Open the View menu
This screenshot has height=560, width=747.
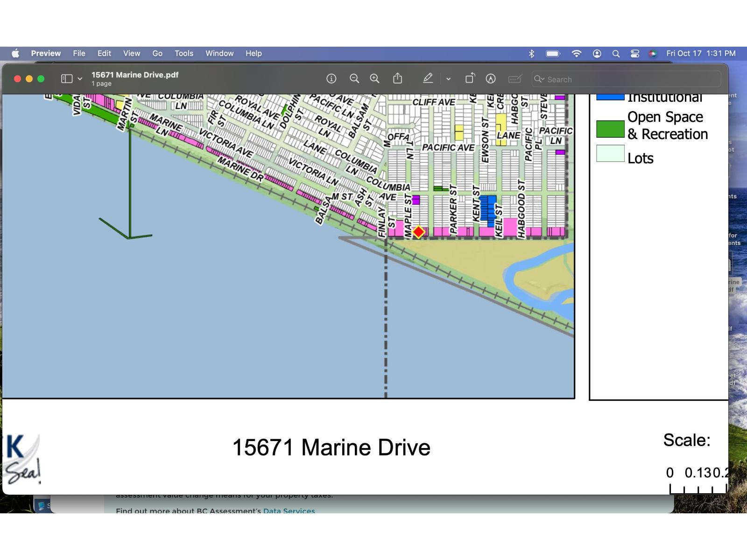pos(131,54)
